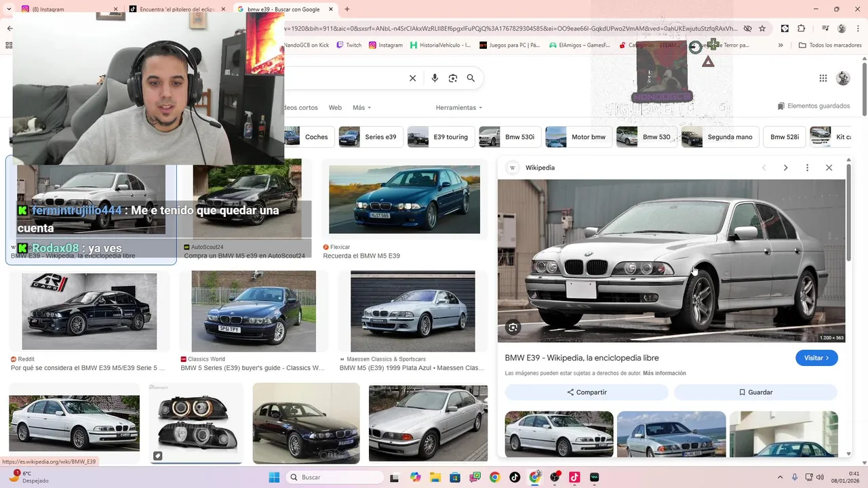Select Segunda mano filter chip
Screen dimensions: 868x488
point(719,137)
